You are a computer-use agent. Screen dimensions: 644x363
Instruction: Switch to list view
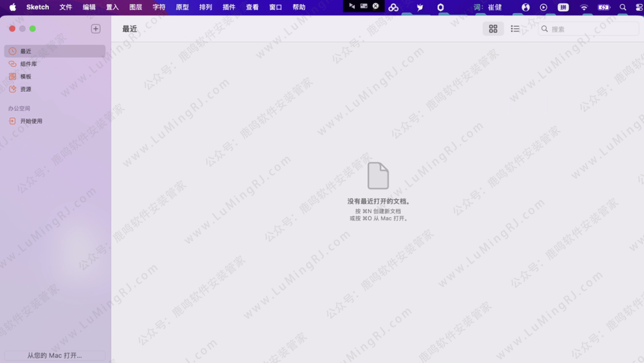point(515,29)
